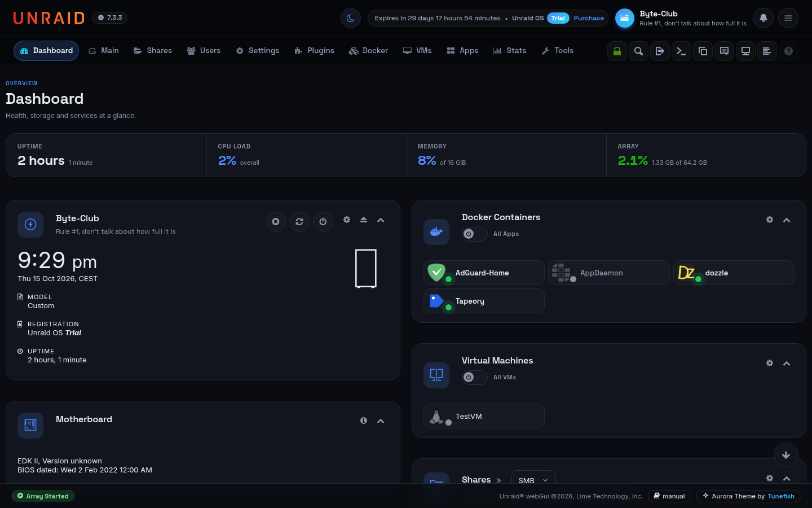Click the Shares double-arrow link icon
Image resolution: width=812 pixels, height=508 pixels.
[498, 480]
